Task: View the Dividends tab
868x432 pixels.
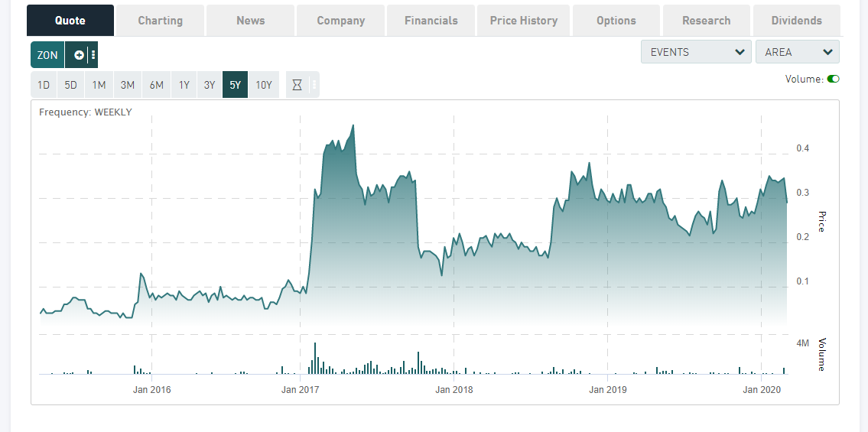Action: (796, 21)
